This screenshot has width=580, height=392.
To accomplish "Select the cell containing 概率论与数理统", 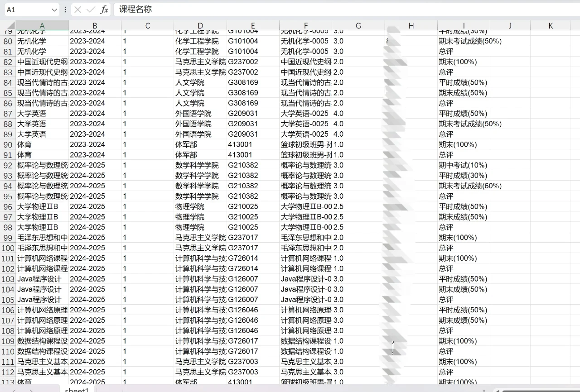I will point(42,165).
